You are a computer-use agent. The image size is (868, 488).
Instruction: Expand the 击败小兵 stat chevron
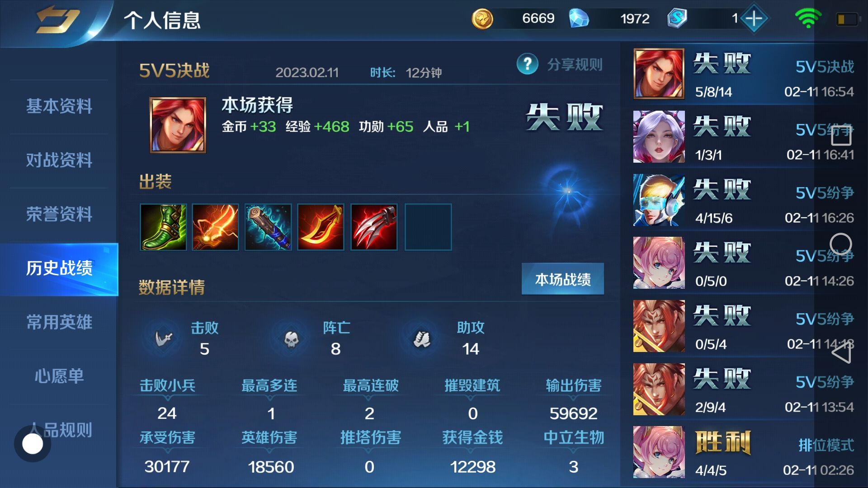[x=168, y=398]
